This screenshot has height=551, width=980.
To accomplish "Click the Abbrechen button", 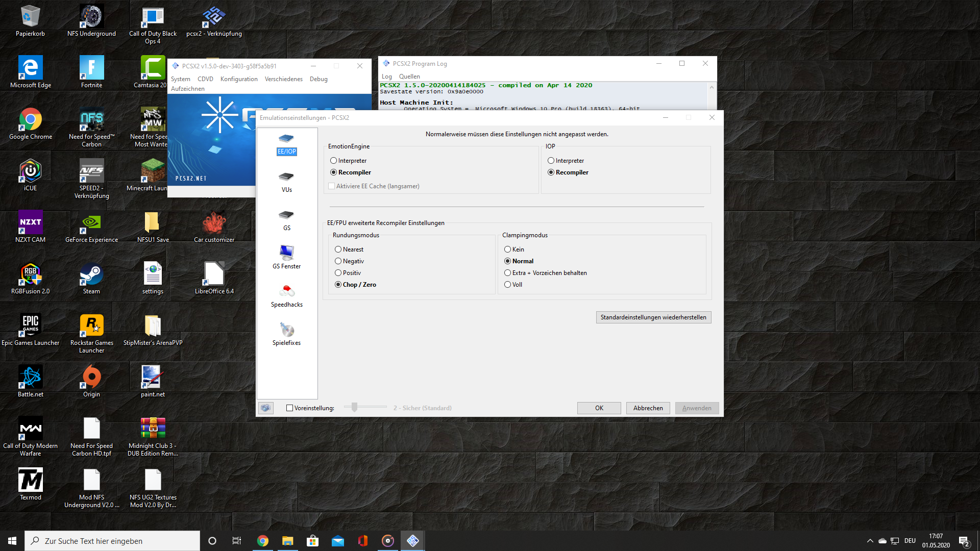I will tap(648, 408).
